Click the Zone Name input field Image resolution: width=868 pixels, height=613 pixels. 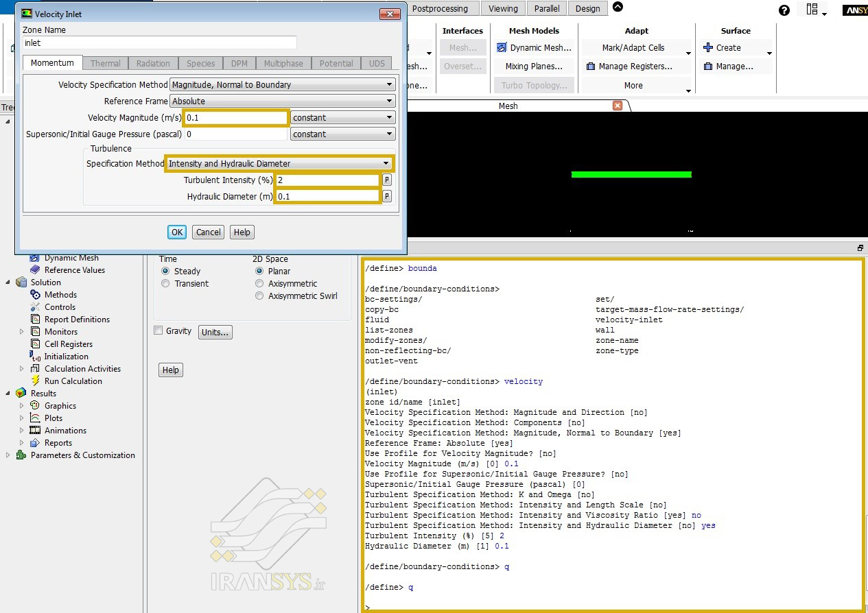(159, 43)
